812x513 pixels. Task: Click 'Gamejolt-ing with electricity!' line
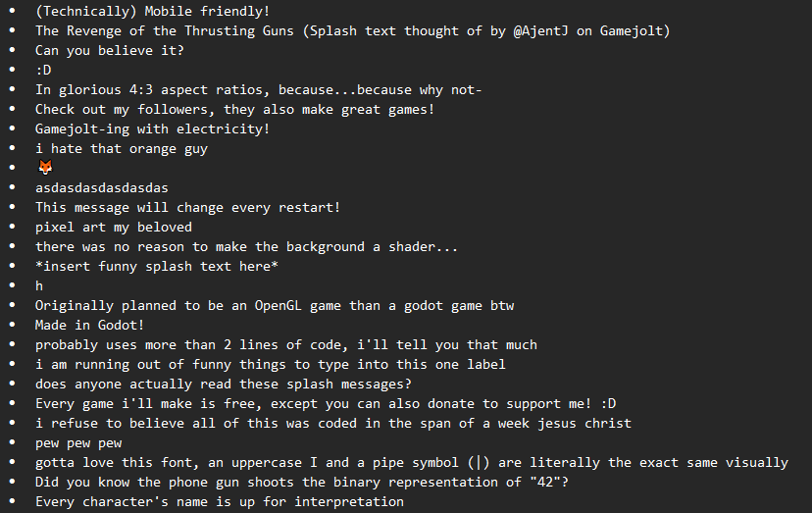coord(153,129)
